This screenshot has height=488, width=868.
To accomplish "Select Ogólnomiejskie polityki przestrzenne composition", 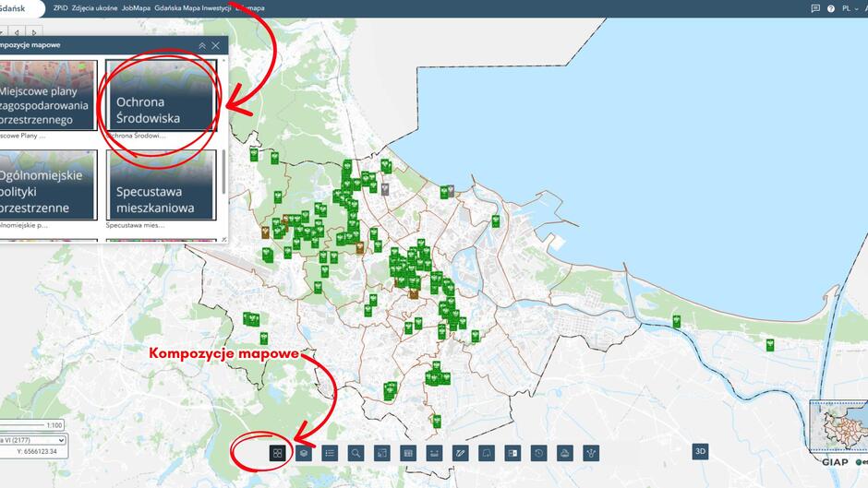I will click(x=49, y=184).
